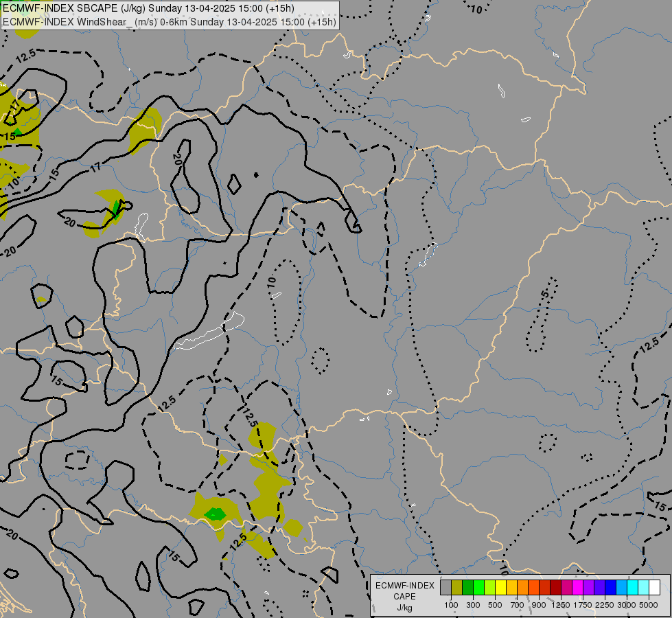The height and width of the screenshot is (618, 672).
Task: Click the 'J/kg' unit label in the legend
Action: point(404,608)
